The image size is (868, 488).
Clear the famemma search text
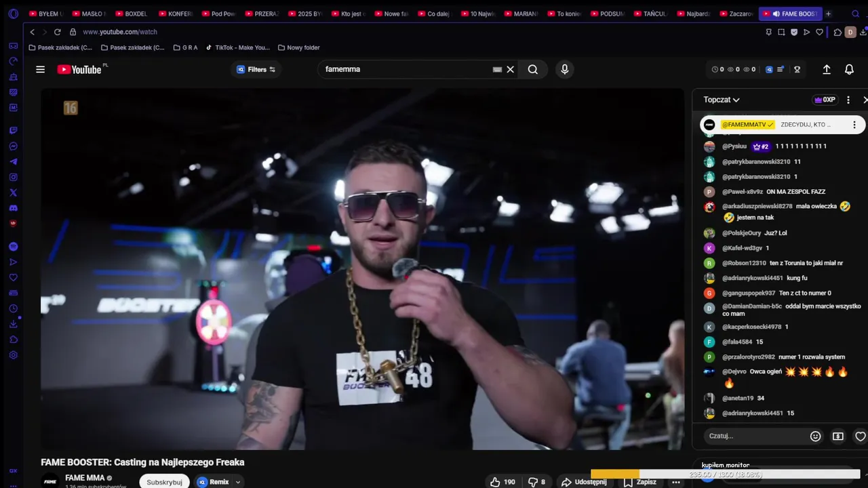pyautogui.click(x=511, y=69)
